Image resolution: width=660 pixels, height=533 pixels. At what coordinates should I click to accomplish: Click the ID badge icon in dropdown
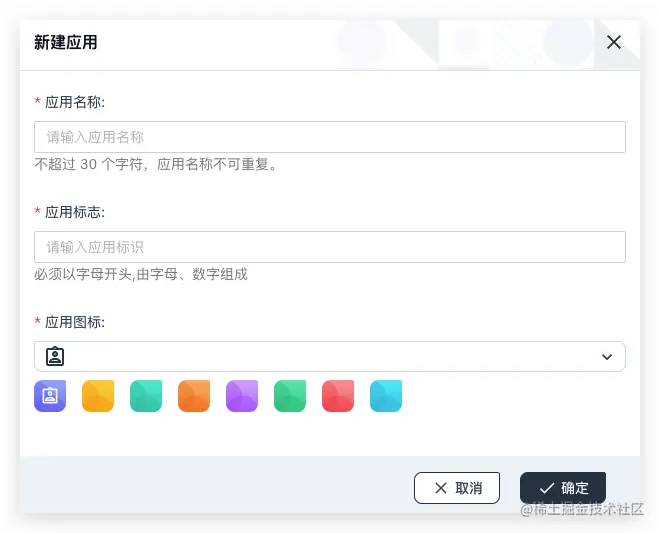(x=55, y=356)
